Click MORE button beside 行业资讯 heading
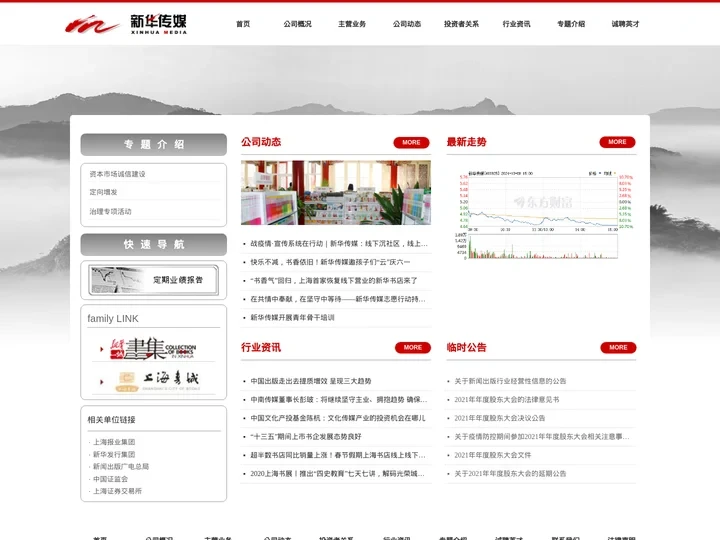The image size is (720, 540). (412, 348)
